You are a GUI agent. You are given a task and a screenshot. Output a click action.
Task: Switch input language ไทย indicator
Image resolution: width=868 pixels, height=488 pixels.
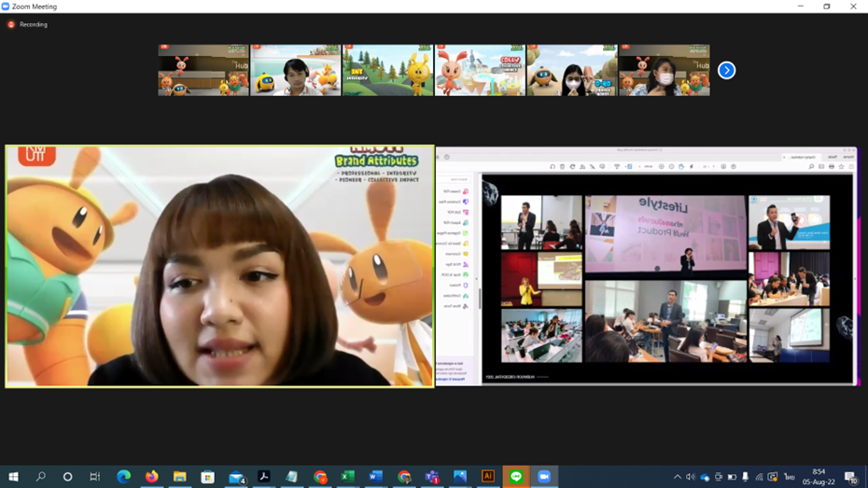point(790,477)
